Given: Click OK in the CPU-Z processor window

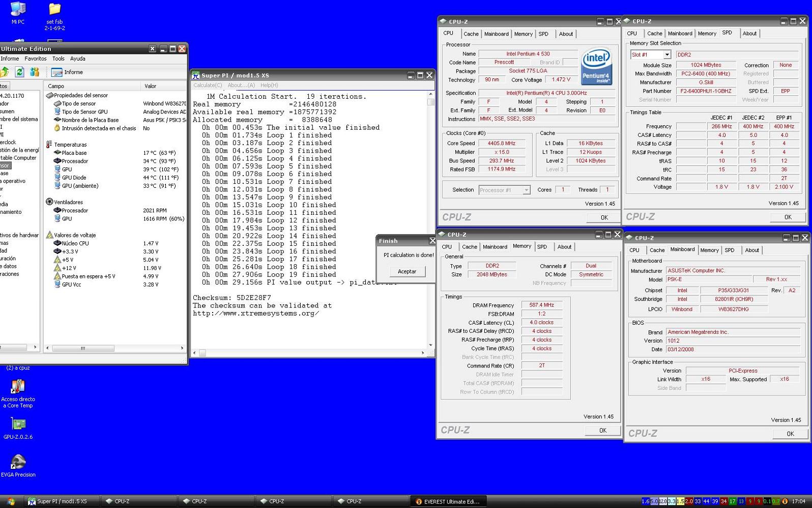Looking at the screenshot, I should (604, 217).
